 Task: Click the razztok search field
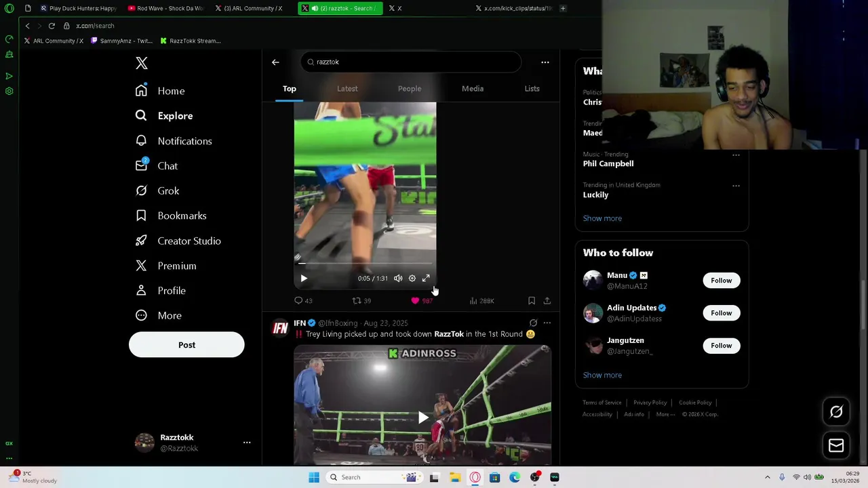(411, 62)
